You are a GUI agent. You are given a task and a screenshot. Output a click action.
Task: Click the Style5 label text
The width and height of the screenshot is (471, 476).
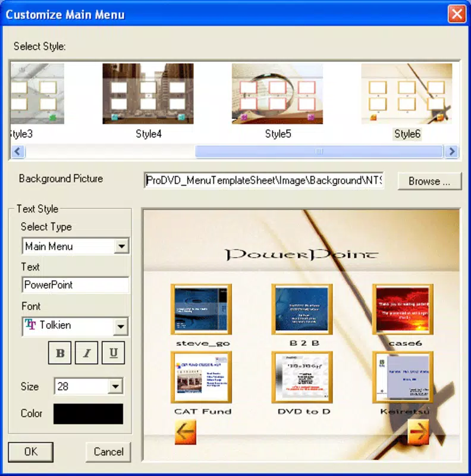tap(278, 133)
